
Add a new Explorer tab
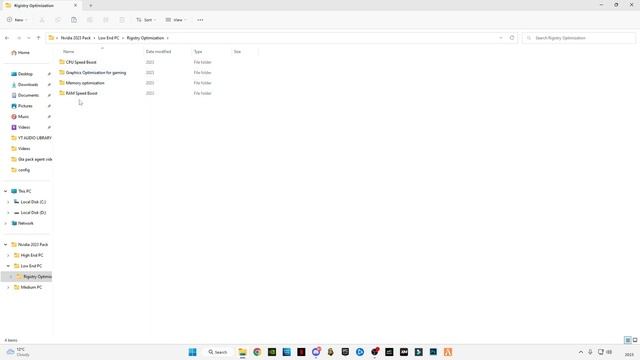[91, 6]
